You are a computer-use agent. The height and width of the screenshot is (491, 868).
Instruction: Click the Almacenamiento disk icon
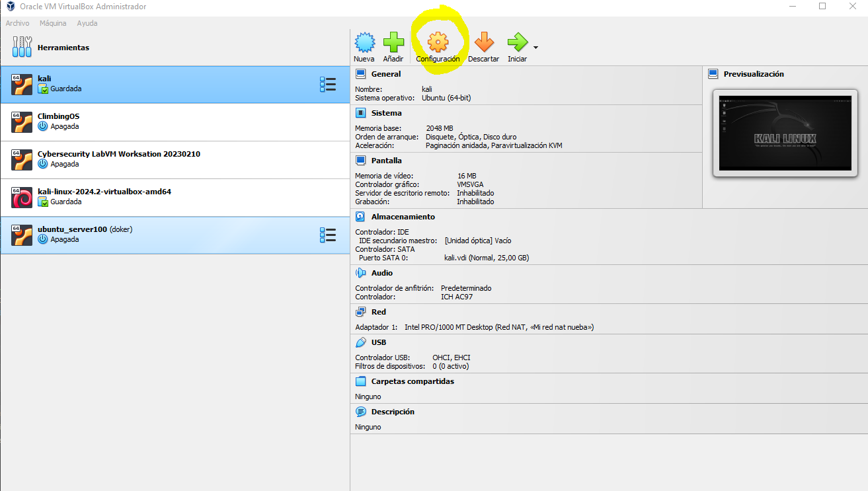point(360,217)
